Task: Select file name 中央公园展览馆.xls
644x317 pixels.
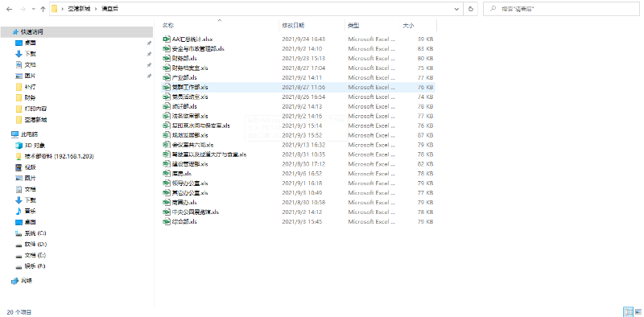Action: tap(196, 212)
